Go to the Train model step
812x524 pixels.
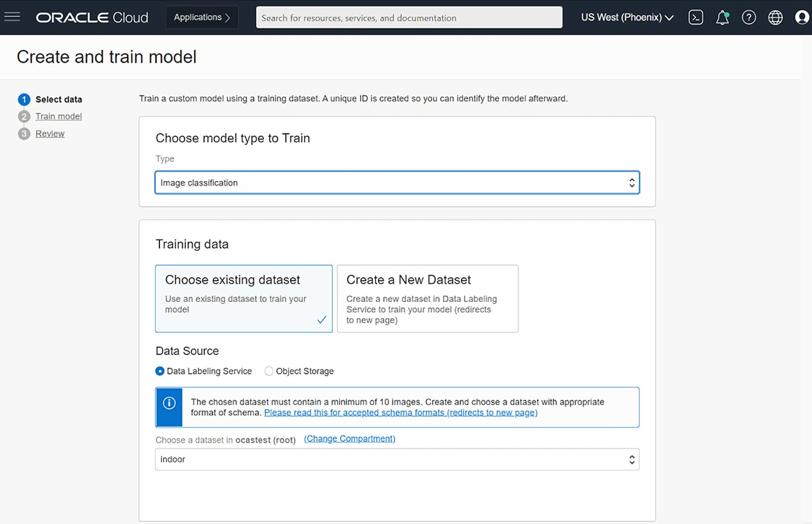(59, 117)
